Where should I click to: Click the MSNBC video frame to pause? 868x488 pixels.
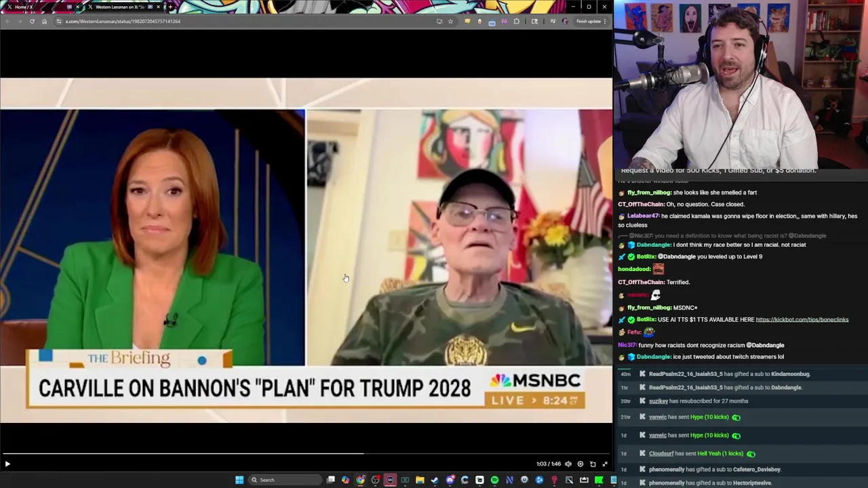(x=306, y=251)
